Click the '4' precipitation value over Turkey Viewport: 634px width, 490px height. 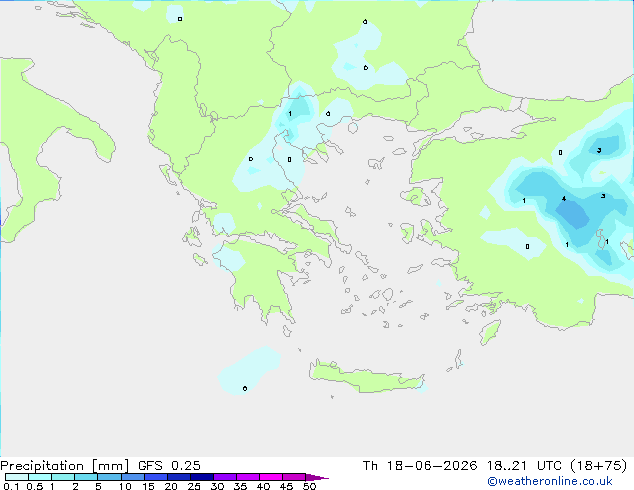pos(564,199)
